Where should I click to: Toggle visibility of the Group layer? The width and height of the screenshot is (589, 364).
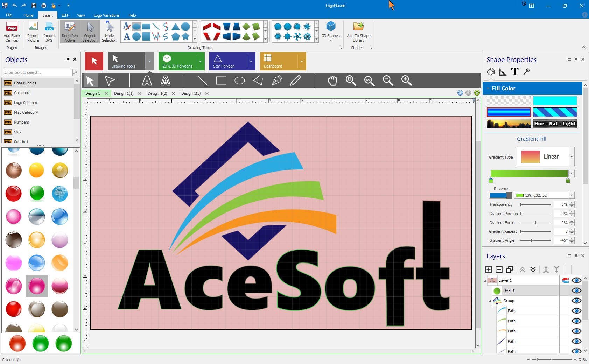tap(576, 301)
